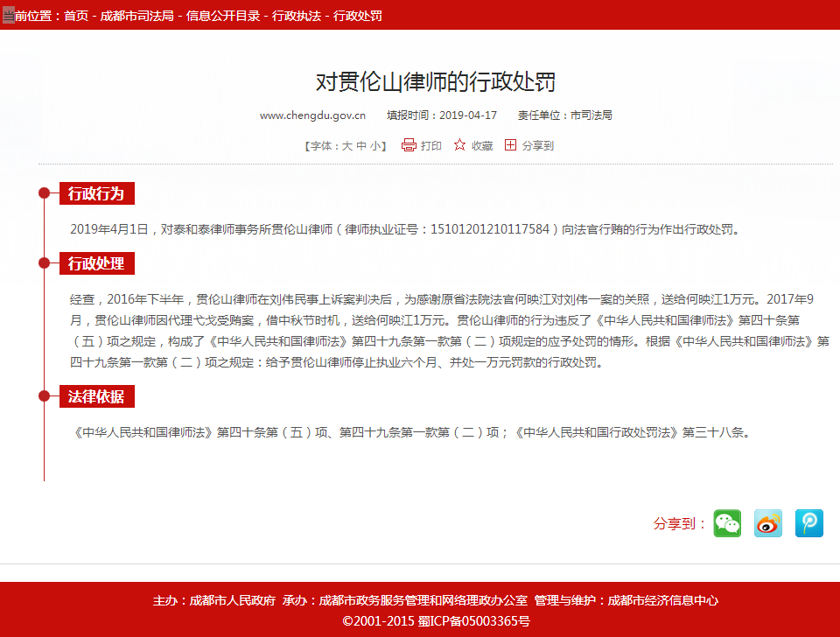Share the article via the WeChat icon

point(727,523)
